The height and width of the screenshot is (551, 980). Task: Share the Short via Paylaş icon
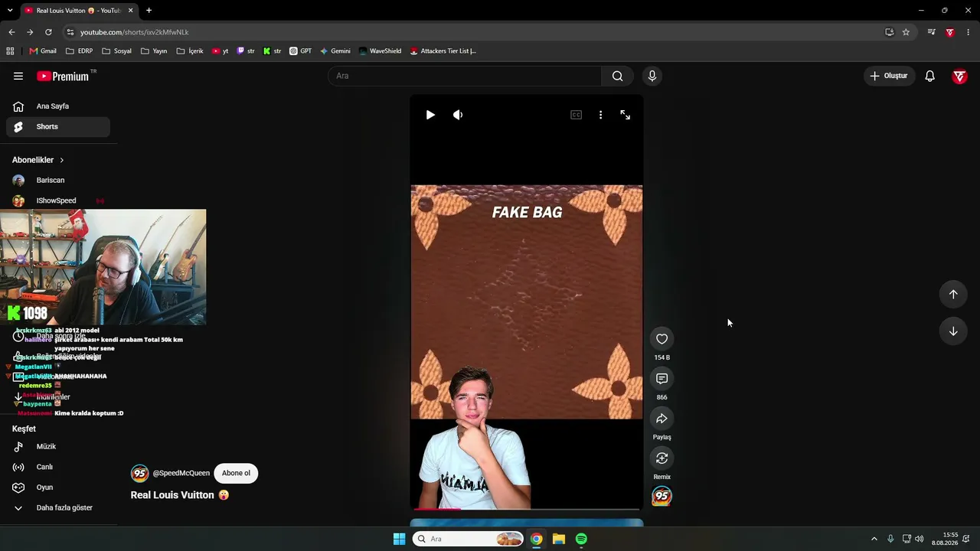point(662,419)
